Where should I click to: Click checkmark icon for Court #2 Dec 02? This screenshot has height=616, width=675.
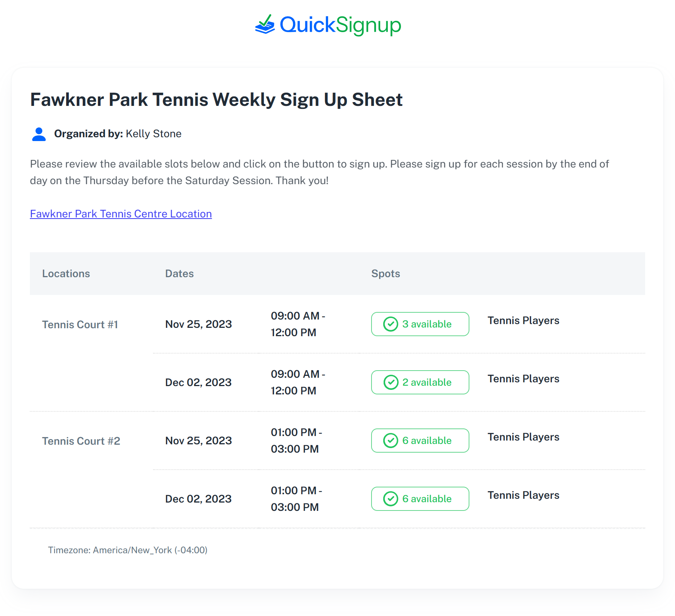pos(390,499)
